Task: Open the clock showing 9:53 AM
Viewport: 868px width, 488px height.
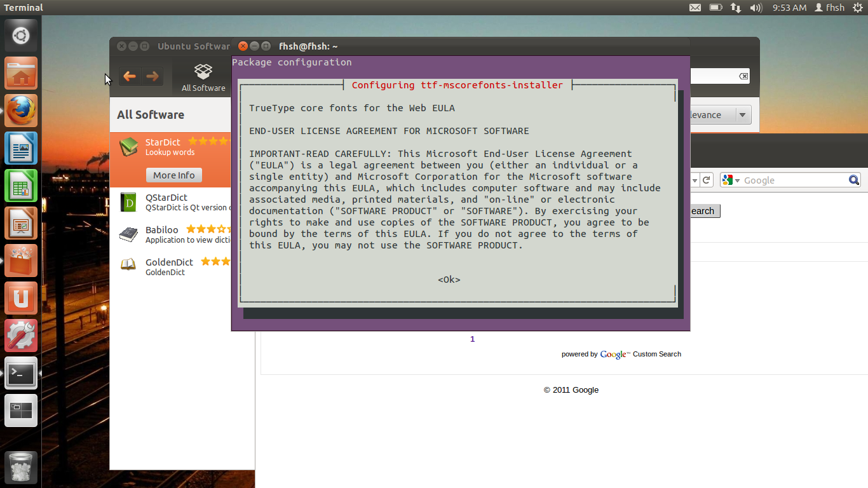Action: 789,8
